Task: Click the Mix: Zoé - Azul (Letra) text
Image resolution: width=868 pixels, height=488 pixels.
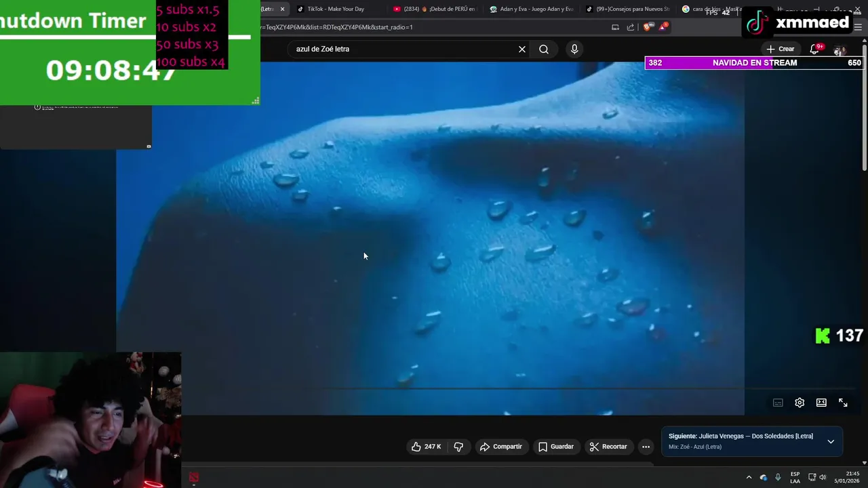Action: [695, 447]
